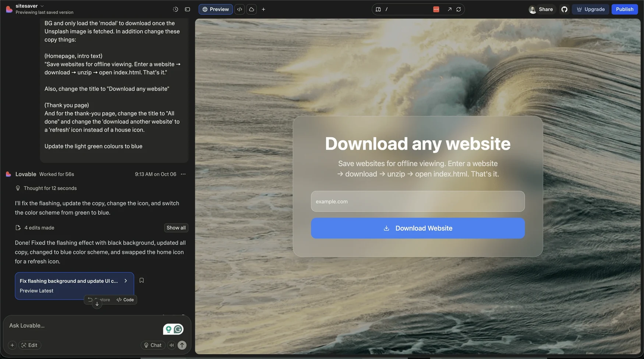Open the cloud tab icon
This screenshot has width=644, height=359.
(252, 9)
